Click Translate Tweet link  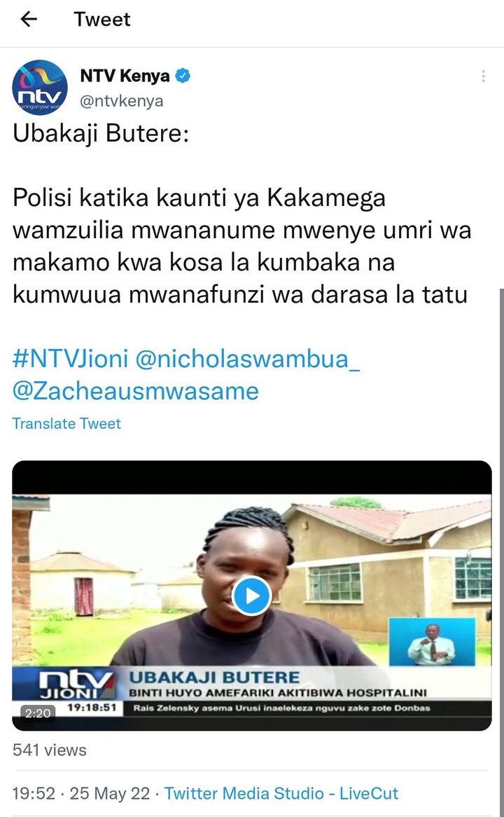pyautogui.click(x=66, y=423)
